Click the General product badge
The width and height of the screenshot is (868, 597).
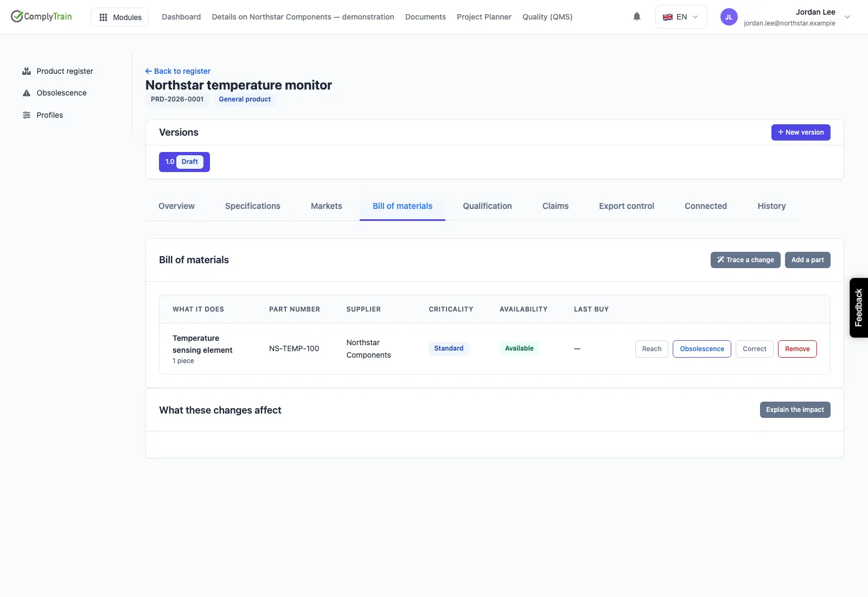click(x=245, y=99)
